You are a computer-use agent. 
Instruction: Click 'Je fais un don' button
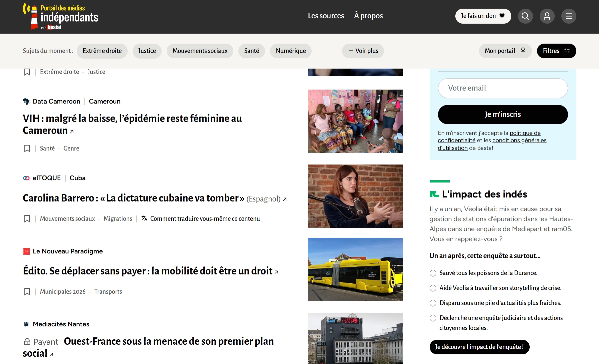pyautogui.click(x=483, y=16)
